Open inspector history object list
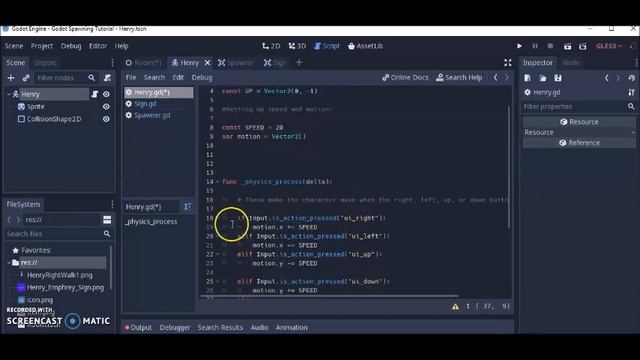Image resolution: width=640 pixels, height=360 pixels. pos(632,78)
